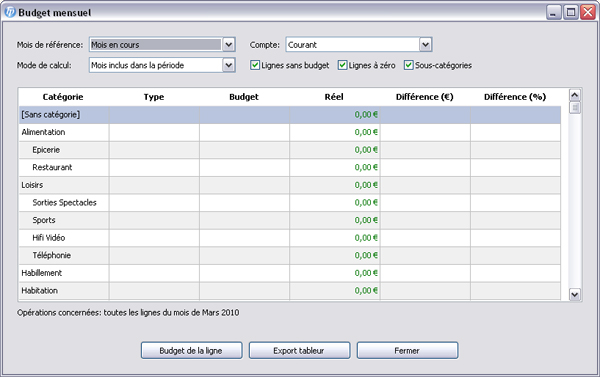
Task: Click the Différence (%) column header
Action: (515, 97)
